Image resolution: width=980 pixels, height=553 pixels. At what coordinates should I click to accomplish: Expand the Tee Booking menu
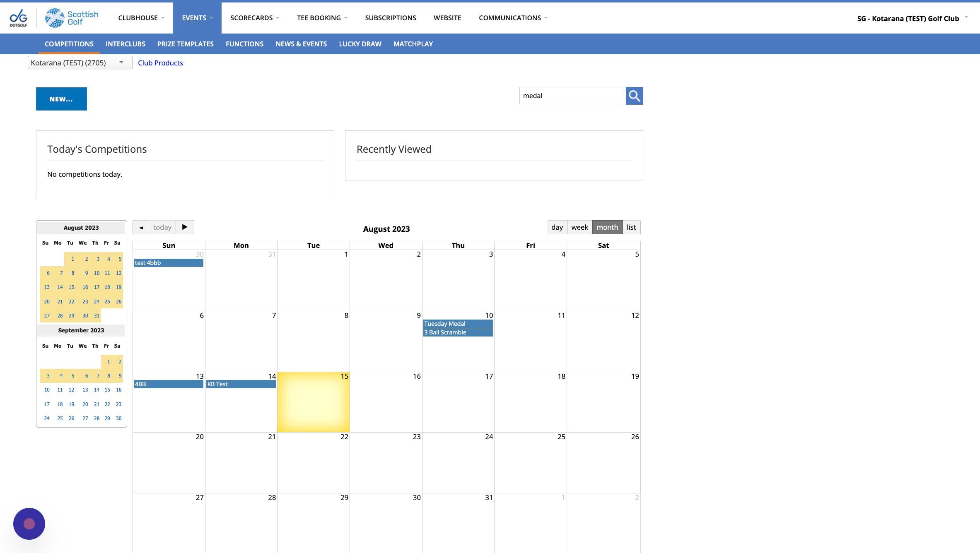click(322, 18)
